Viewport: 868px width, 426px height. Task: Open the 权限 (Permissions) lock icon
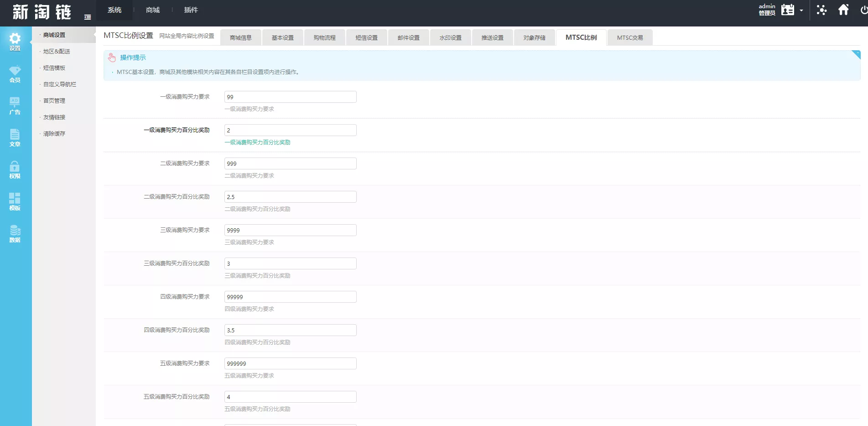[15, 169]
